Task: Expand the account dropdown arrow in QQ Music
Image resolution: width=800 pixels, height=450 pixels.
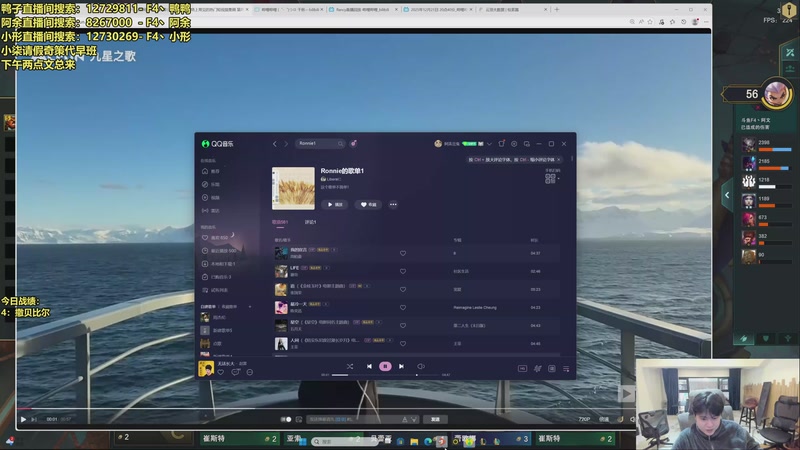Action: [x=489, y=144]
